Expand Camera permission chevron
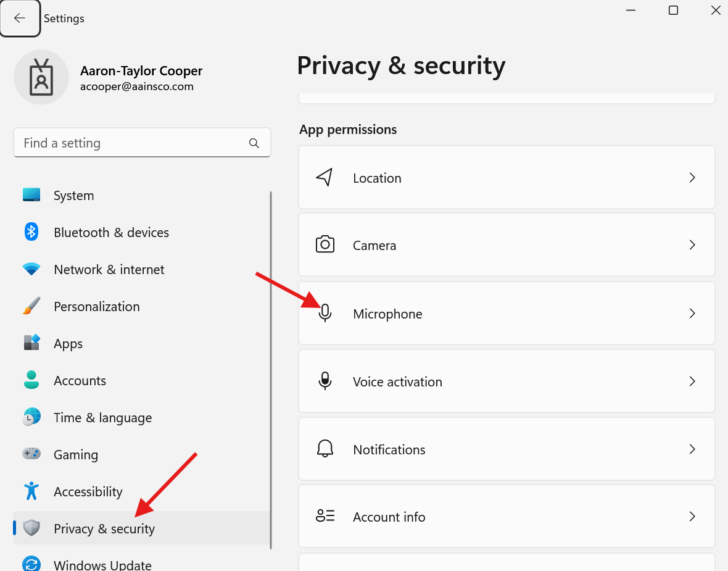This screenshot has width=728, height=571. click(x=692, y=245)
